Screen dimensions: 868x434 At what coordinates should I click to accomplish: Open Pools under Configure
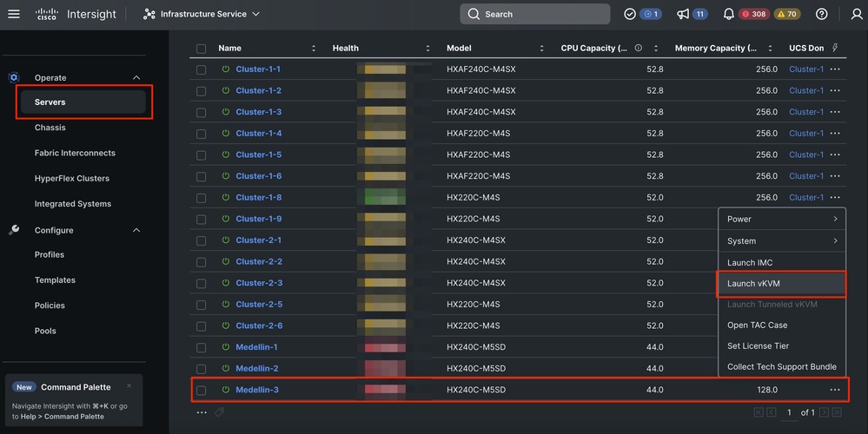[x=45, y=332]
